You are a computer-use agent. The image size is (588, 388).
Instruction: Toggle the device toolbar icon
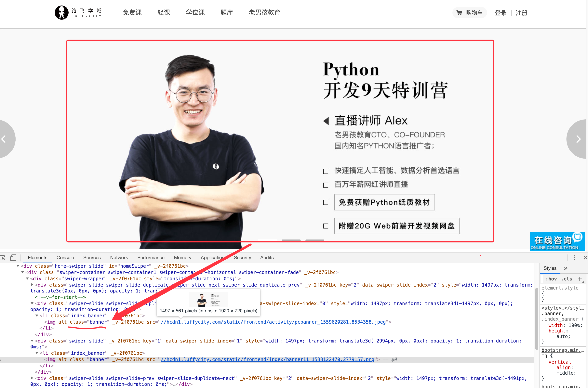coord(13,258)
